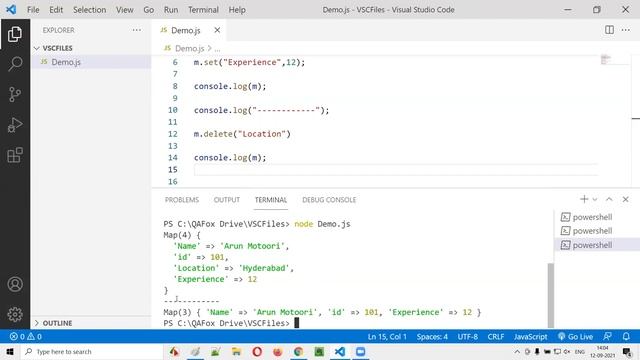Click Spaces: 4 indentation setting

pyautogui.click(x=432, y=337)
